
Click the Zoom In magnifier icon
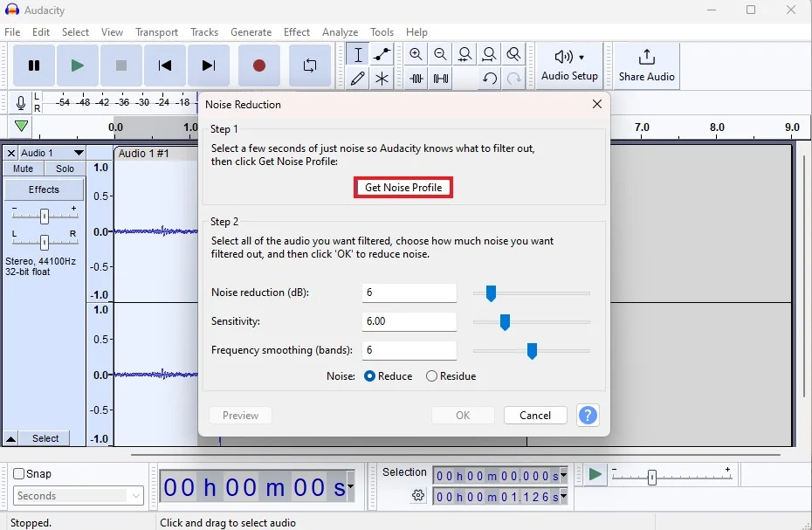[x=416, y=54]
